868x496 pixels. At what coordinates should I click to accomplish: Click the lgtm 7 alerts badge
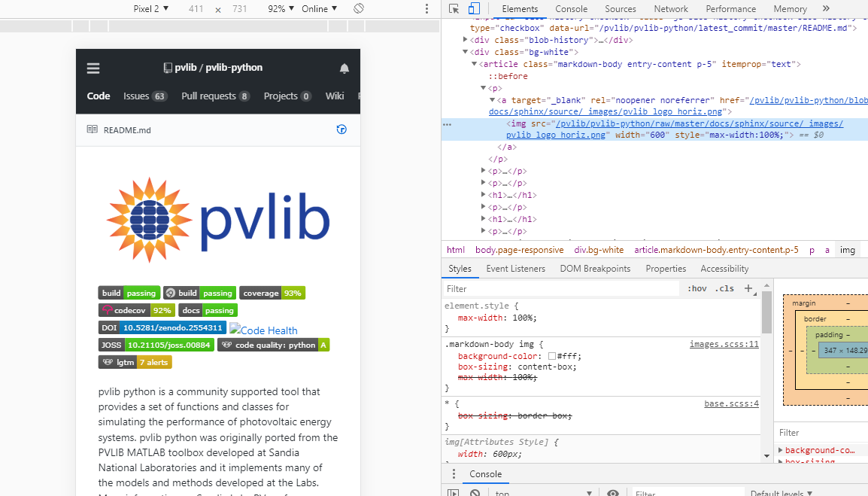(135, 362)
